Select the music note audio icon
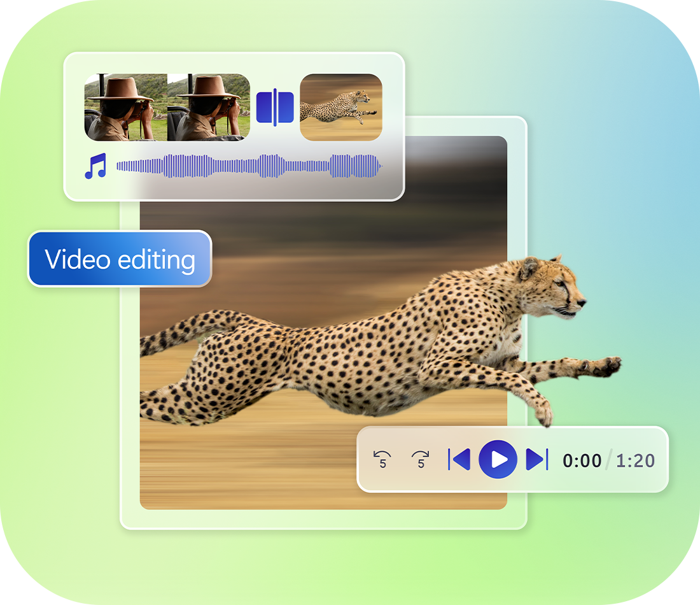The image size is (700, 605). pos(95,167)
